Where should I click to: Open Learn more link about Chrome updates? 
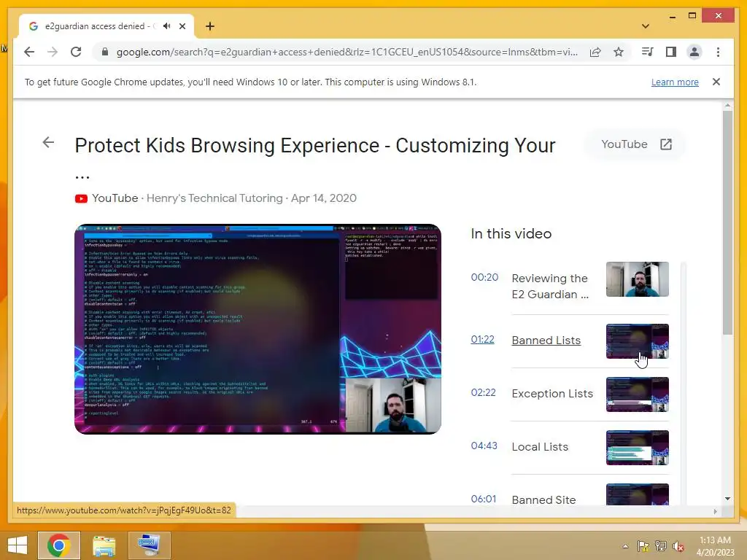click(x=675, y=82)
